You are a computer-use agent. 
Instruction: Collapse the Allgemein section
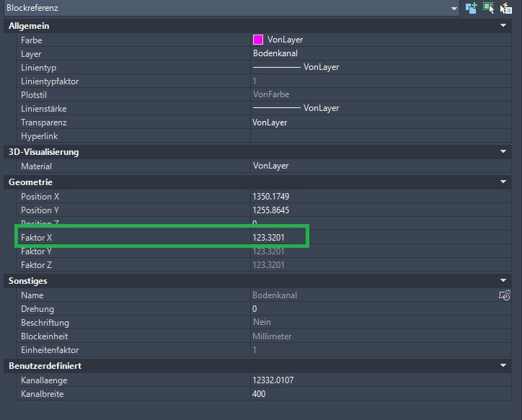[x=503, y=26]
